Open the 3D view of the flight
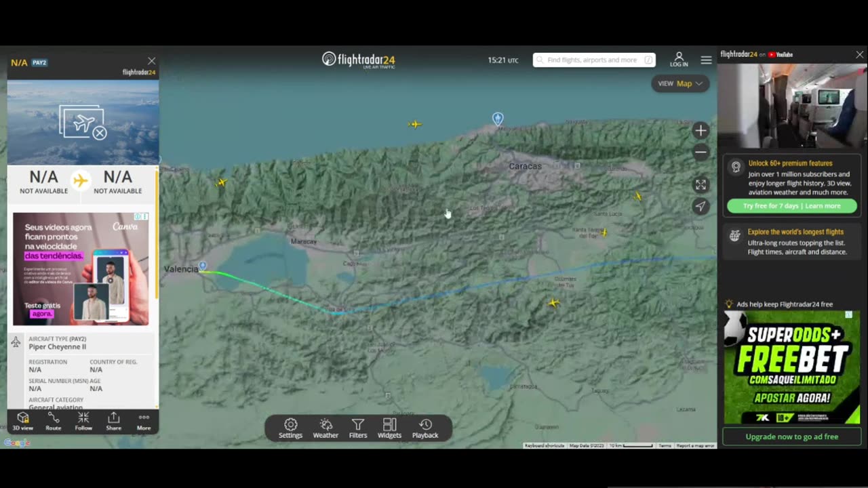The height and width of the screenshot is (488, 868). [22, 421]
